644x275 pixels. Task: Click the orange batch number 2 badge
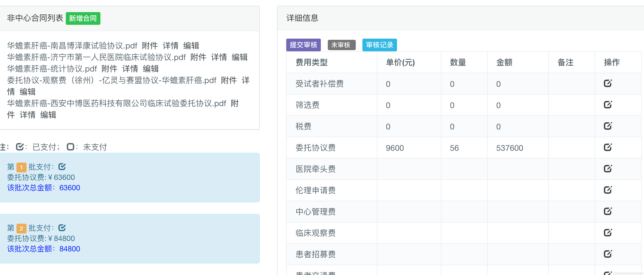tap(21, 228)
